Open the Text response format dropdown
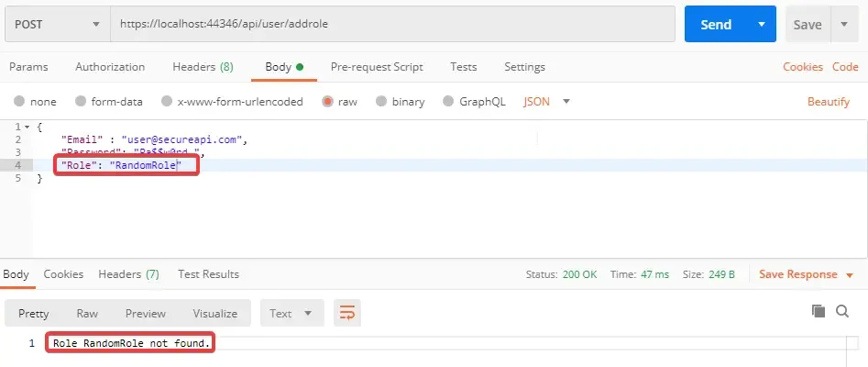 click(291, 313)
